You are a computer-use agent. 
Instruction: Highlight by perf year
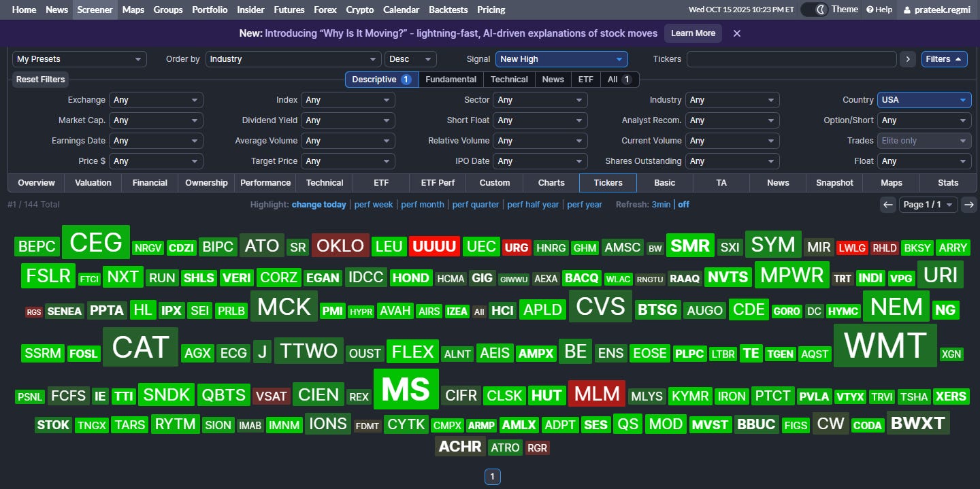585,205
